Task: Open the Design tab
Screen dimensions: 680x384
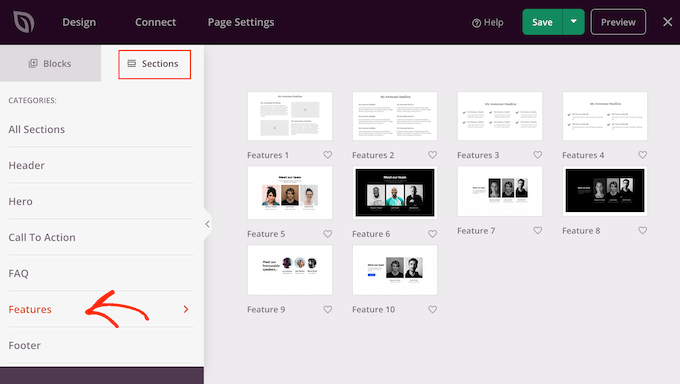Action: click(79, 22)
